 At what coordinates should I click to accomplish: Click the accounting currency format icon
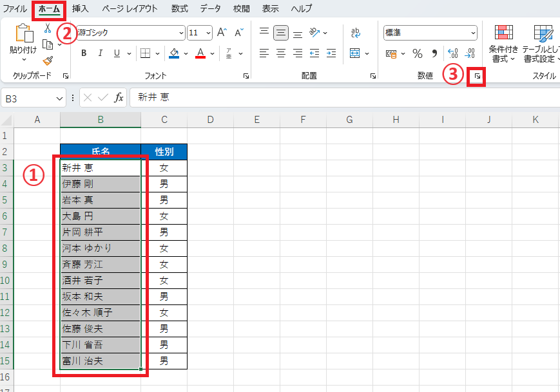391,54
